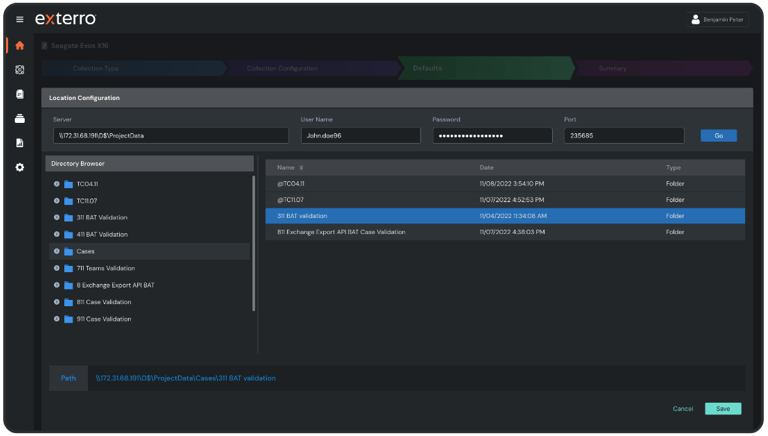768x436 pixels.
Task: Click the Password input field
Action: point(492,136)
